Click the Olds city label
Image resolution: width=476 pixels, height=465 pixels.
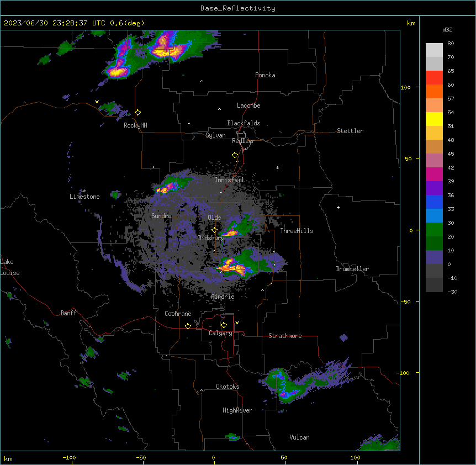click(x=214, y=218)
